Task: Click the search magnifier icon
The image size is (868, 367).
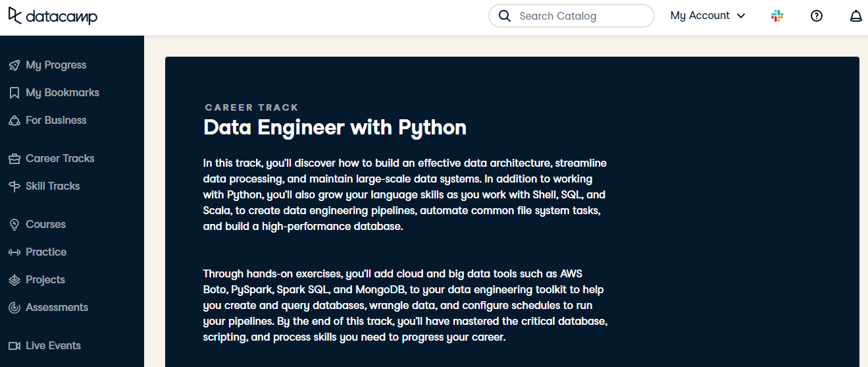Action: [505, 16]
